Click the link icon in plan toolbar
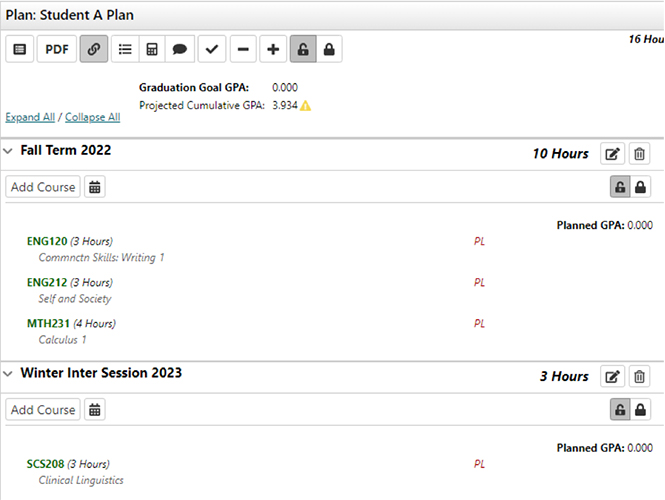The width and height of the screenshot is (665, 500). [94, 49]
